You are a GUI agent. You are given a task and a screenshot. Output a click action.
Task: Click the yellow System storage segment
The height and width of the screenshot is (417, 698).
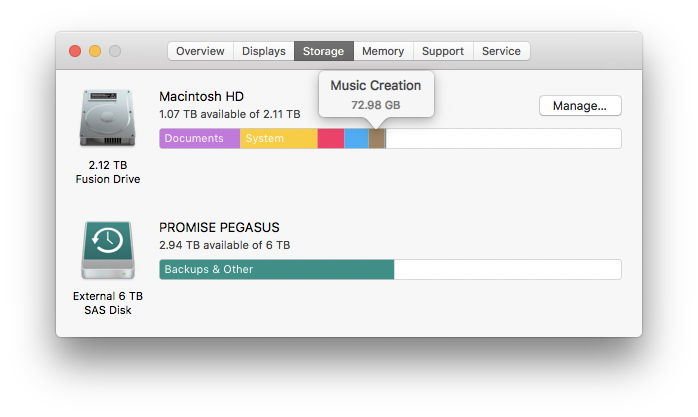pyautogui.click(x=278, y=139)
